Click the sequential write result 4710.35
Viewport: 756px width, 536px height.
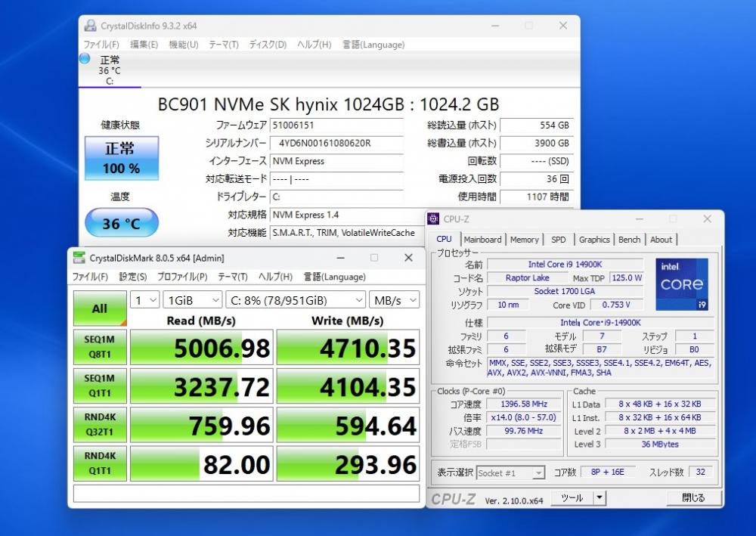348,348
